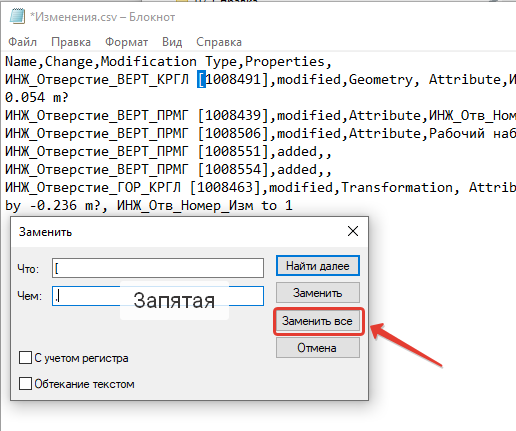Open the Справка menu
This screenshot has height=431, width=516.
point(219,42)
